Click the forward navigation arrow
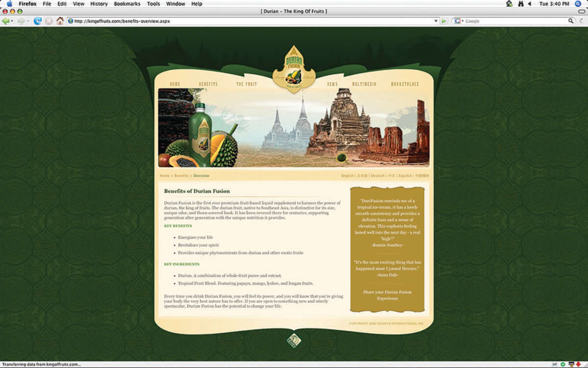The image size is (588, 368). click(21, 21)
